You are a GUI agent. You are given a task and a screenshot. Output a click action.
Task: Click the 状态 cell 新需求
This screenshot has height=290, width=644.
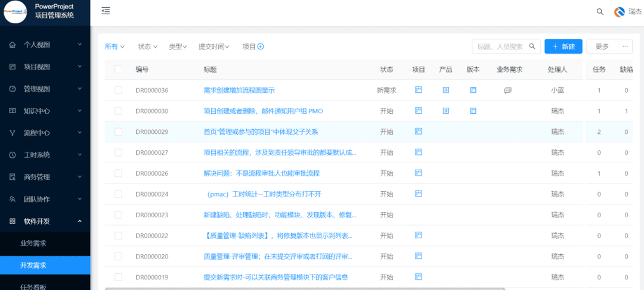point(386,91)
